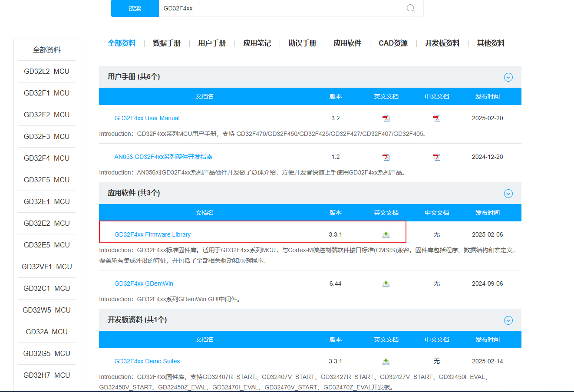Screen dimensions: 574x392
Task: Click the 用户手册 (共5个) section heading
Action: [134, 77]
